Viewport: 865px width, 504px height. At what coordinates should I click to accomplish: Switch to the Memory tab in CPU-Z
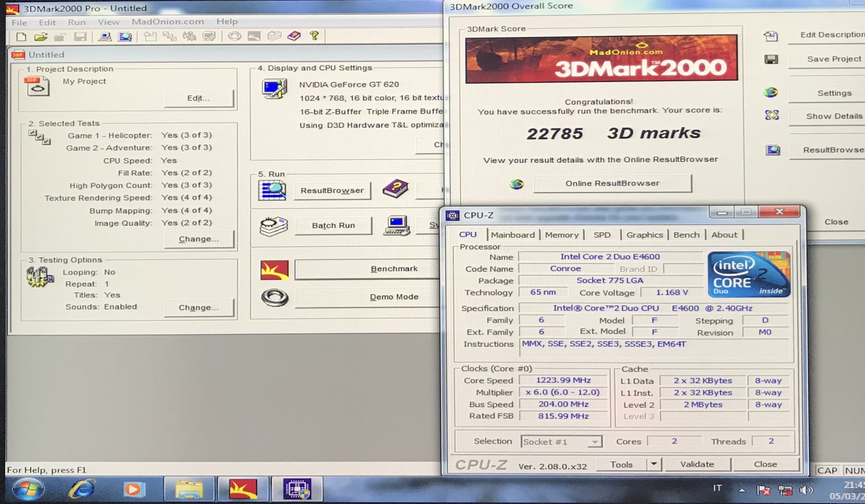coord(562,235)
